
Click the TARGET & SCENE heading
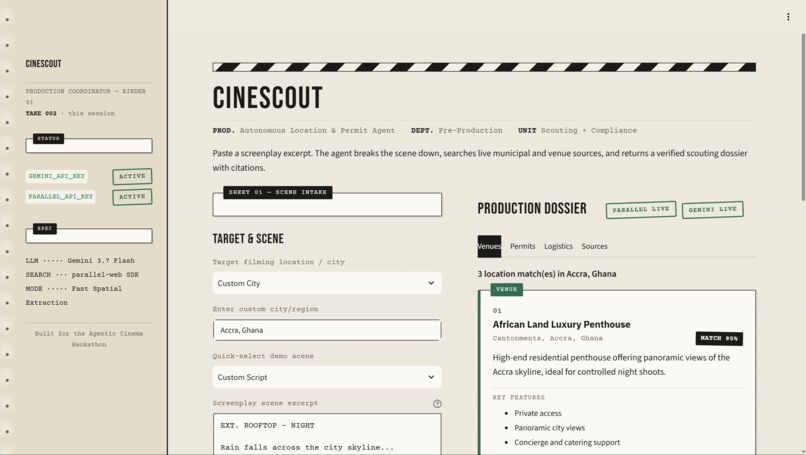(x=248, y=239)
